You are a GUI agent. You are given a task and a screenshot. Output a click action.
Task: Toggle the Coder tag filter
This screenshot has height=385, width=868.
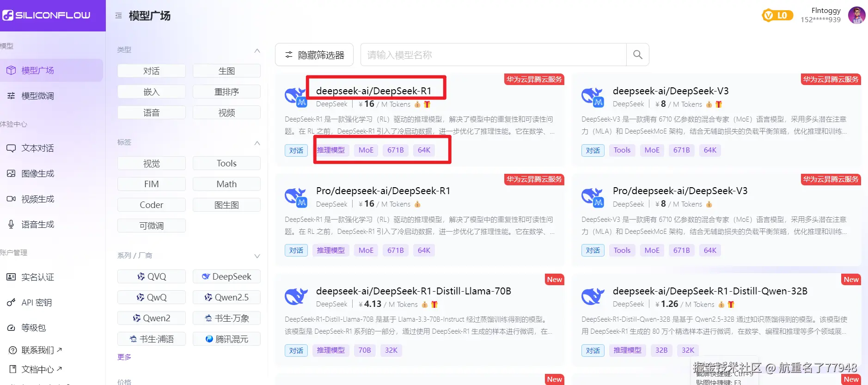[x=152, y=205]
